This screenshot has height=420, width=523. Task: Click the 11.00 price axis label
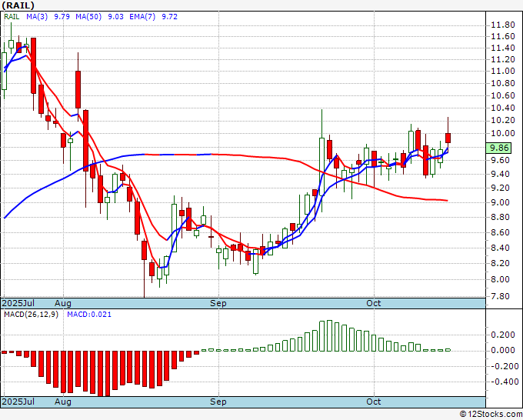pos(503,71)
